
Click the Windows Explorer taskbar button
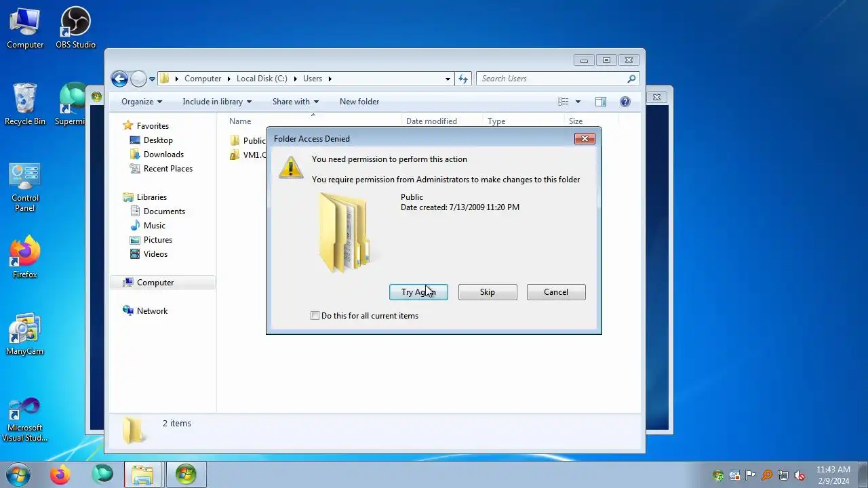(143, 474)
